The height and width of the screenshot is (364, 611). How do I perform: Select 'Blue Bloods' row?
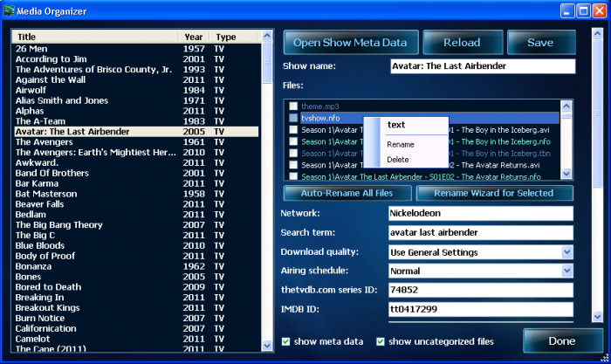click(136, 245)
